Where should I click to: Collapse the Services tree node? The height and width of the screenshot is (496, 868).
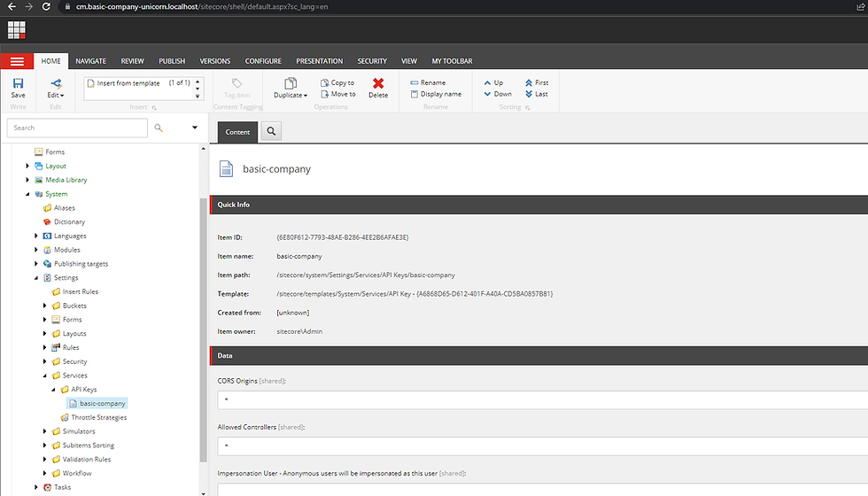point(45,376)
